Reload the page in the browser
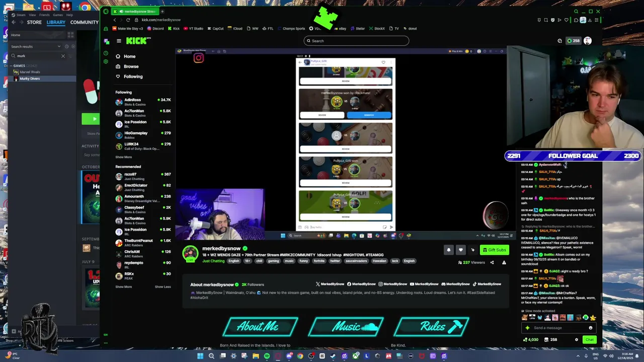 click(128, 20)
